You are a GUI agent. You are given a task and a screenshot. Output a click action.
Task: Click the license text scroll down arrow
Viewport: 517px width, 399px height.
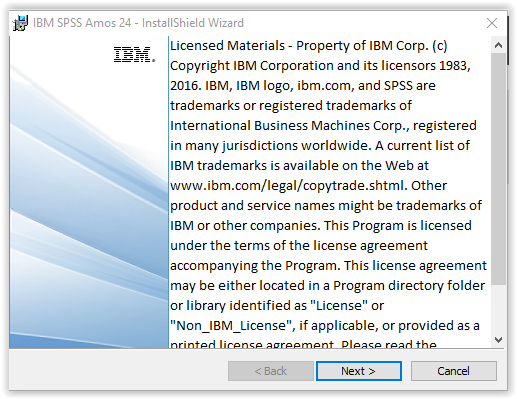(x=498, y=340)
